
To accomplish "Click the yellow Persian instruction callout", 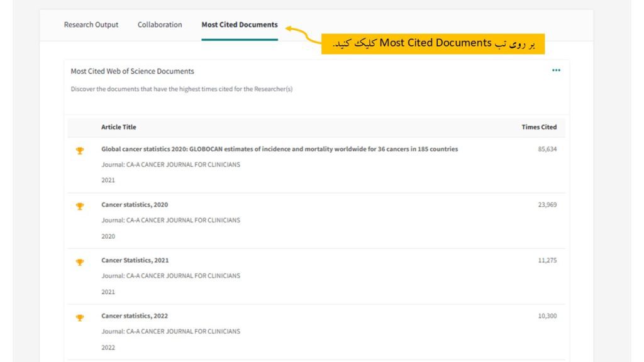I will pos(433,43).
